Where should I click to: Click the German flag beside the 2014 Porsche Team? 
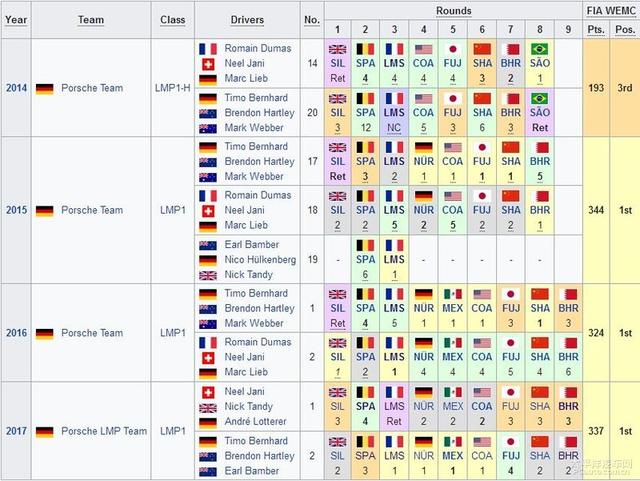[x=44, y=88]
